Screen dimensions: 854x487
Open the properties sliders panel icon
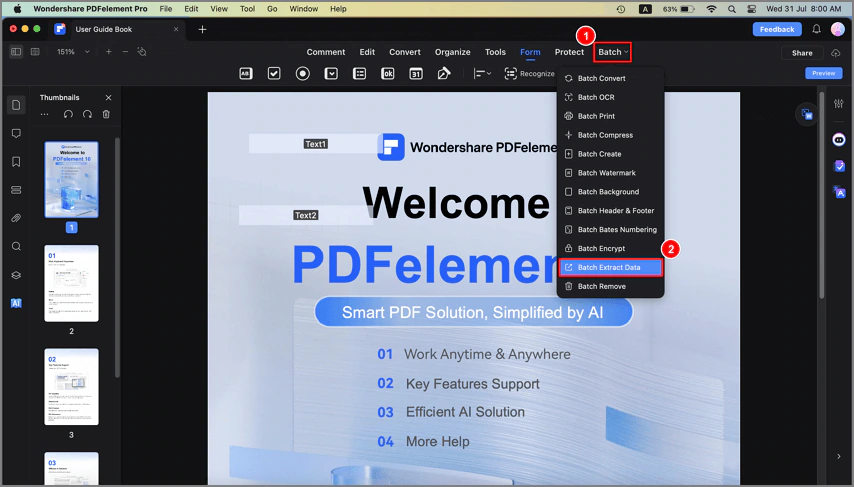coord(839,104)
